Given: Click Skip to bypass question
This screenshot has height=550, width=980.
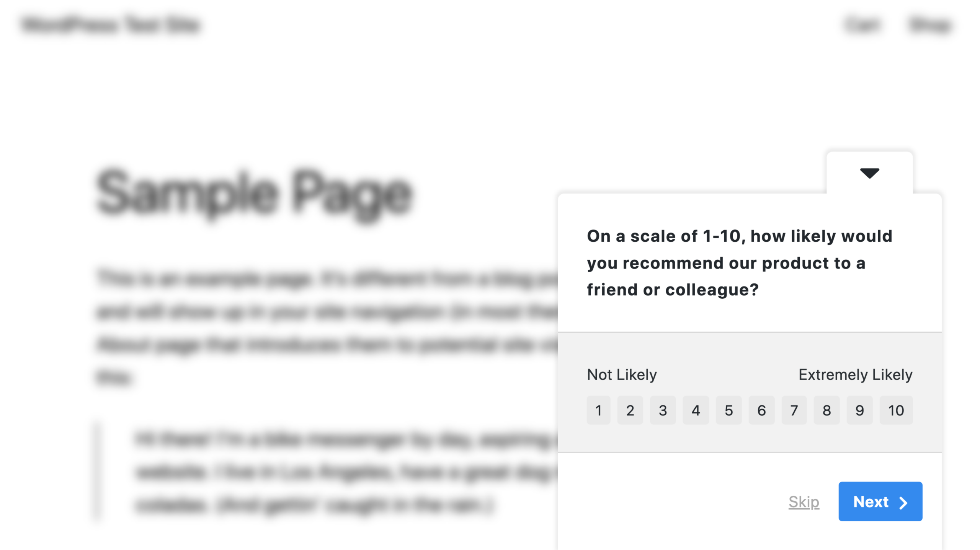Looking at the screenshot, I should pyautogui.click(x=804, y=501).
